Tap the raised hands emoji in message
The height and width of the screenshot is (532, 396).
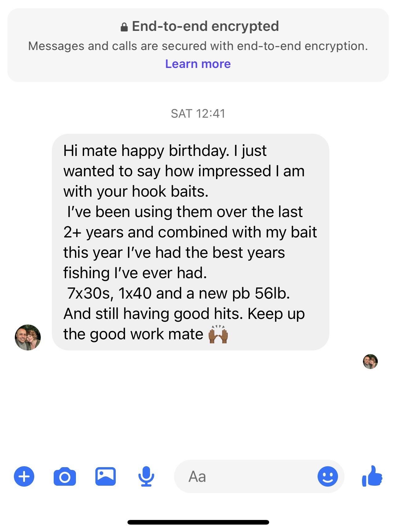click(x=218, y=334)
